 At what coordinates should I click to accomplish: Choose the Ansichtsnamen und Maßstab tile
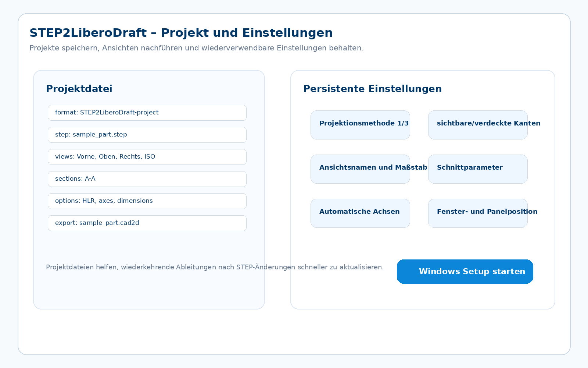pos(360,169)
